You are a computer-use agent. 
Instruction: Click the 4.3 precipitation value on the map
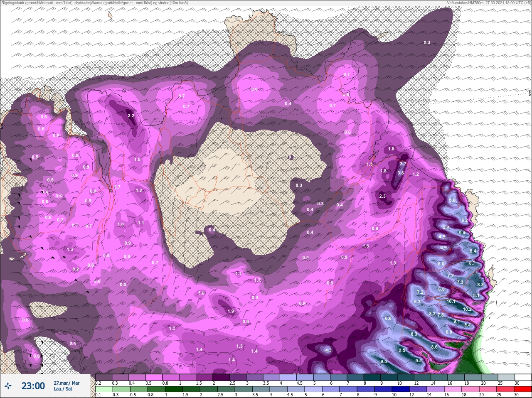pos(328,350)
